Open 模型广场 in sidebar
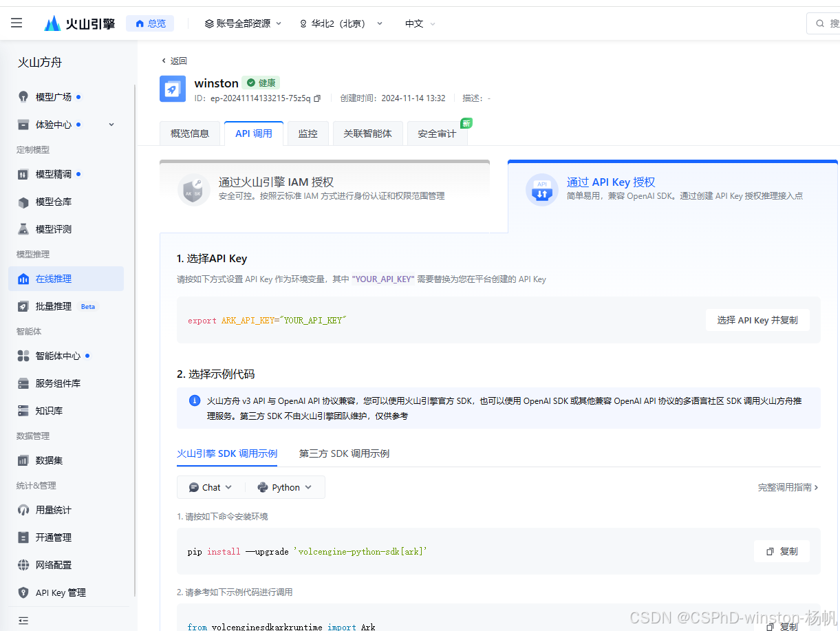This screenshot has height=631, width=840. [66, 97]
